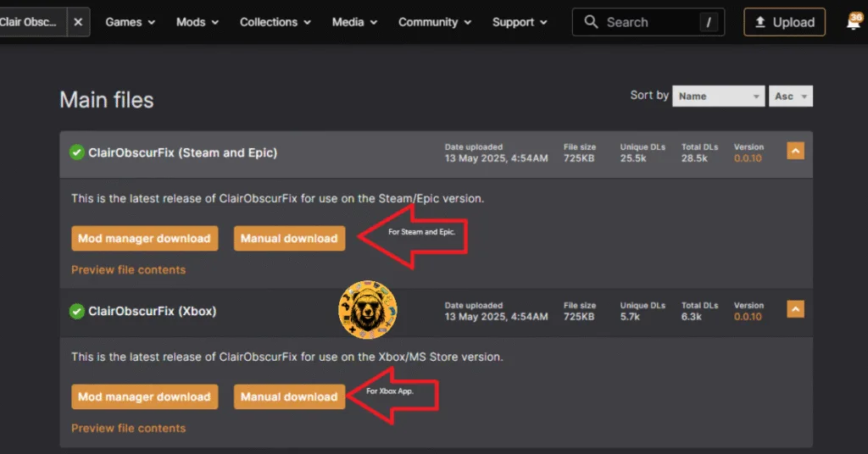Click the Xbox/MS Store version description text

coord(287,357)
